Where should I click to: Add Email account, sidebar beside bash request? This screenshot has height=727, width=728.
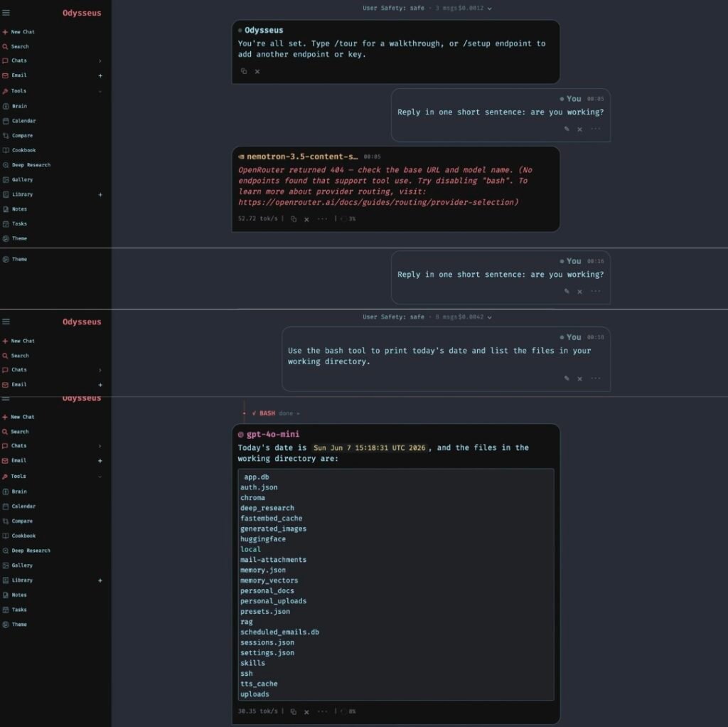coord(100,385)
